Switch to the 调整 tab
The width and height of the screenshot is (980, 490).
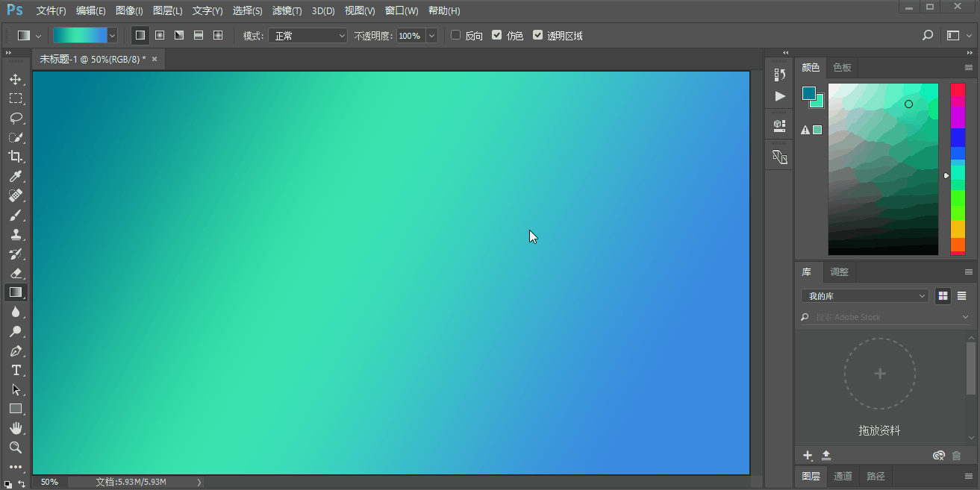pyautogui.click(x=840, y=271)
